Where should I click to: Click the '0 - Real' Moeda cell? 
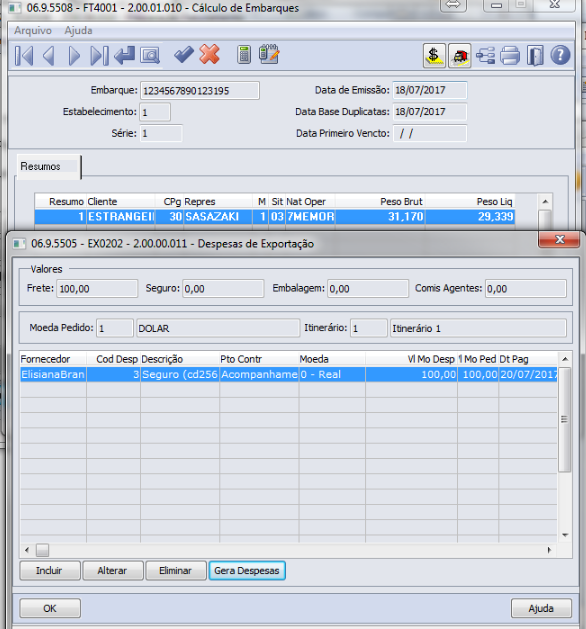coord(332,374)
